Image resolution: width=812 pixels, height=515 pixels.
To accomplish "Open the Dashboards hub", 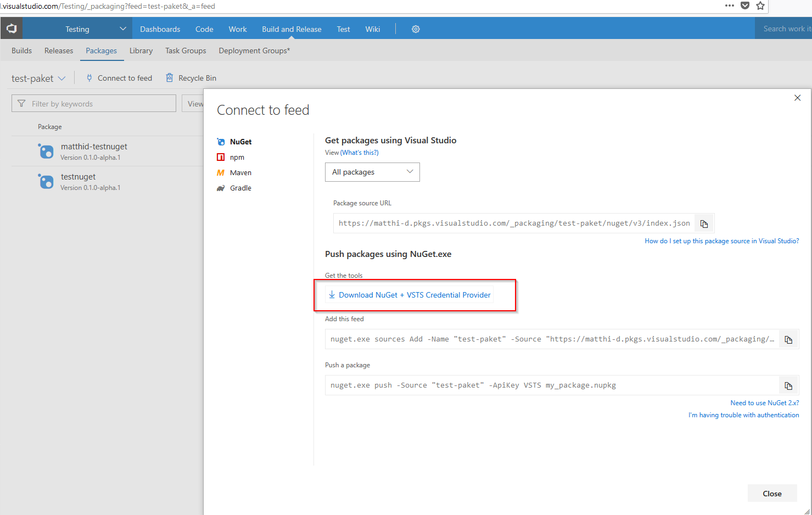I will (160, 29).
